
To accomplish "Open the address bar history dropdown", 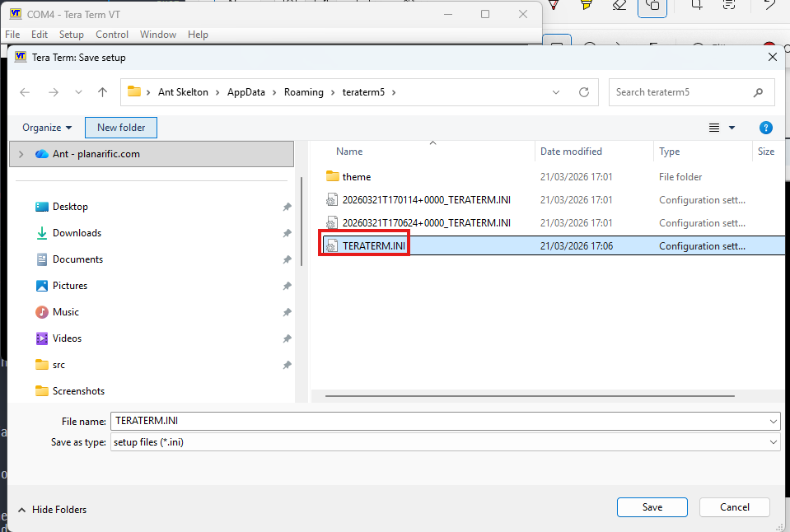I will 556,92.
